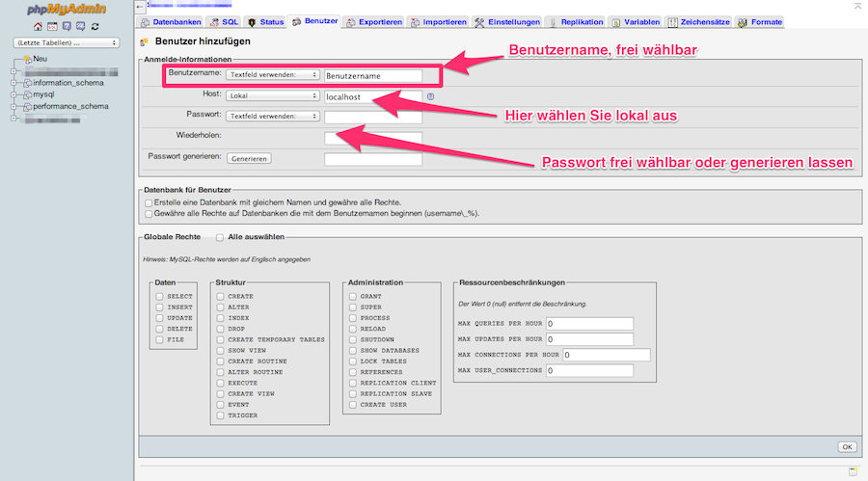Viewport: 868px width, 481px height.
Task: Click the Importieren tab icon
Action: click(415, 22)
